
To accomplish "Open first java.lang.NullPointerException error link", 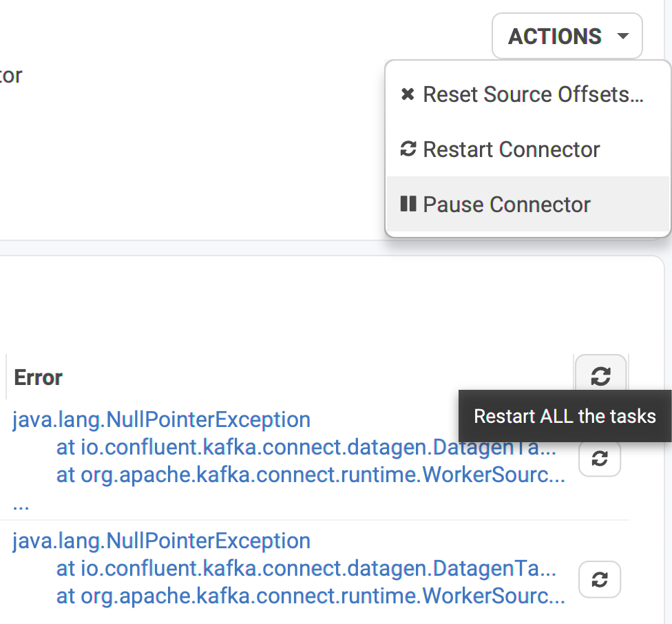I will click(162, 419).
